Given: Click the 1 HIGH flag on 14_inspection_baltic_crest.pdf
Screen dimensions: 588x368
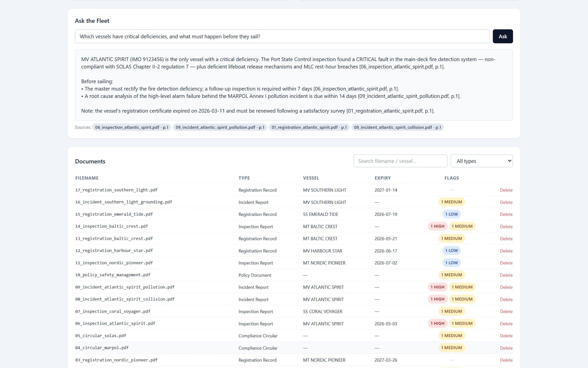Looking at the screenshot, I should click(437, 226).
